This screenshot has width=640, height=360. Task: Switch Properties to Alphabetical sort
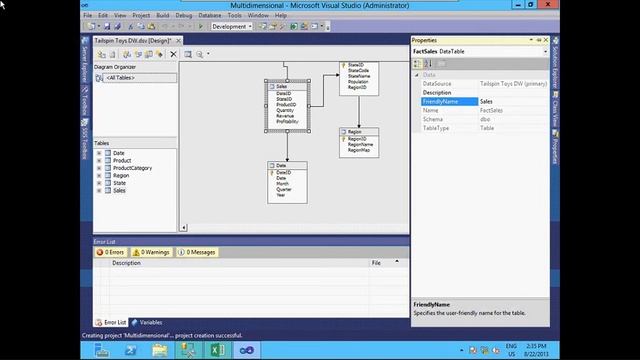tap(427, 64)
